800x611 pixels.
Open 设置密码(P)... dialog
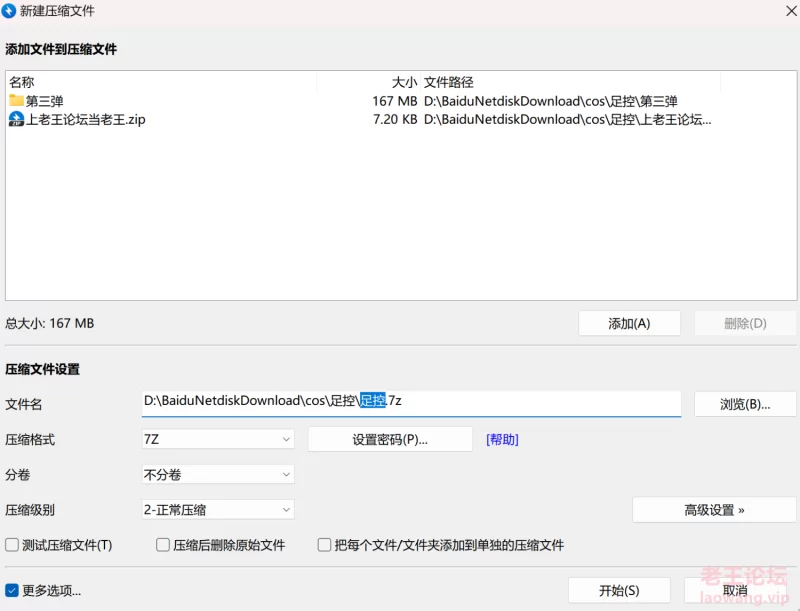click(x=390, y=439)
